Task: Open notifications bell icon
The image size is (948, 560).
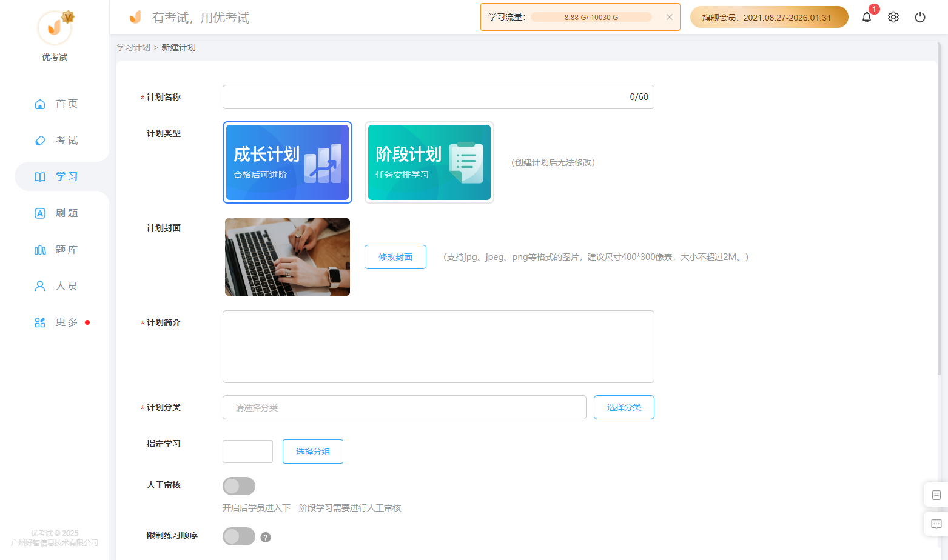Action: click(867, 17)
